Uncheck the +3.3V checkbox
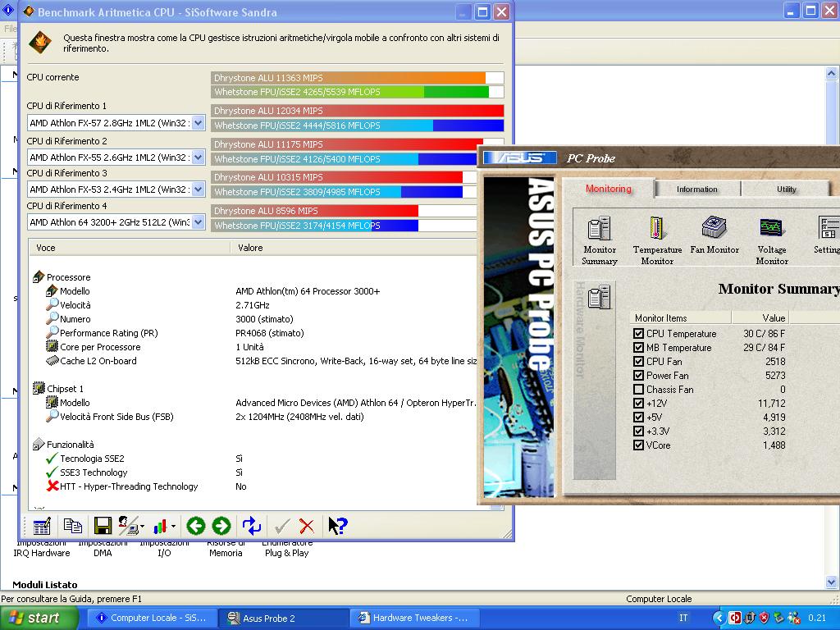Viewport: 840px width, 630px height. (x=638, y=431)
